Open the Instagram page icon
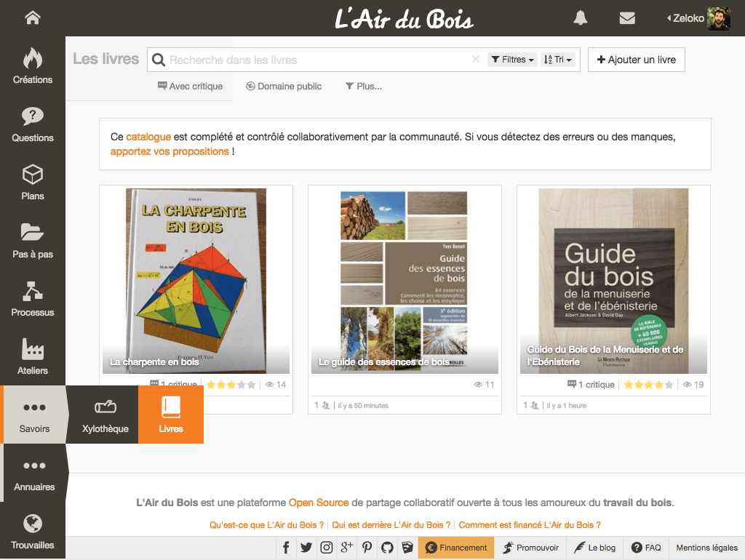This screenshot has width=745, height=560. pyautogui.click(x=327, y=548)
